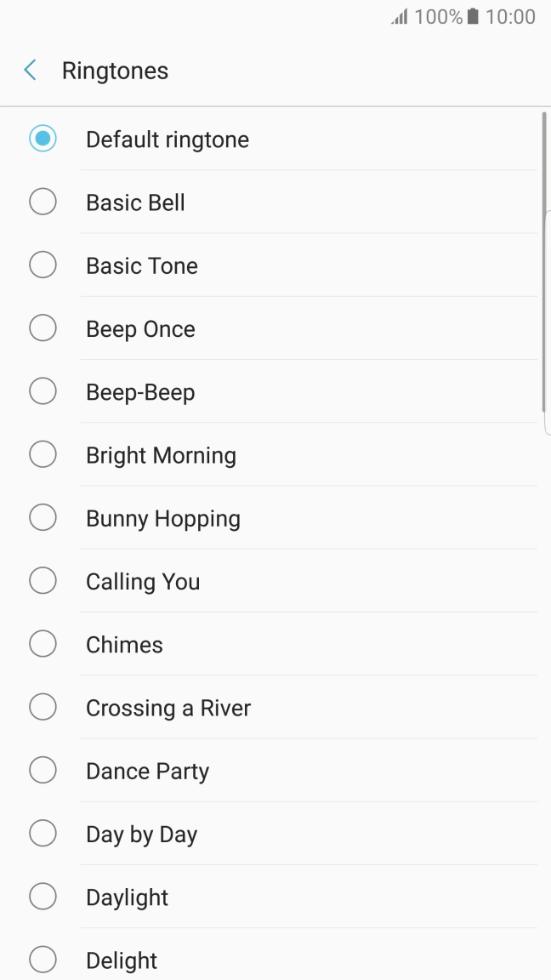Navigate back using the back arrow
Viewport: 551px width, 980px height.
(x=29, y=70)
